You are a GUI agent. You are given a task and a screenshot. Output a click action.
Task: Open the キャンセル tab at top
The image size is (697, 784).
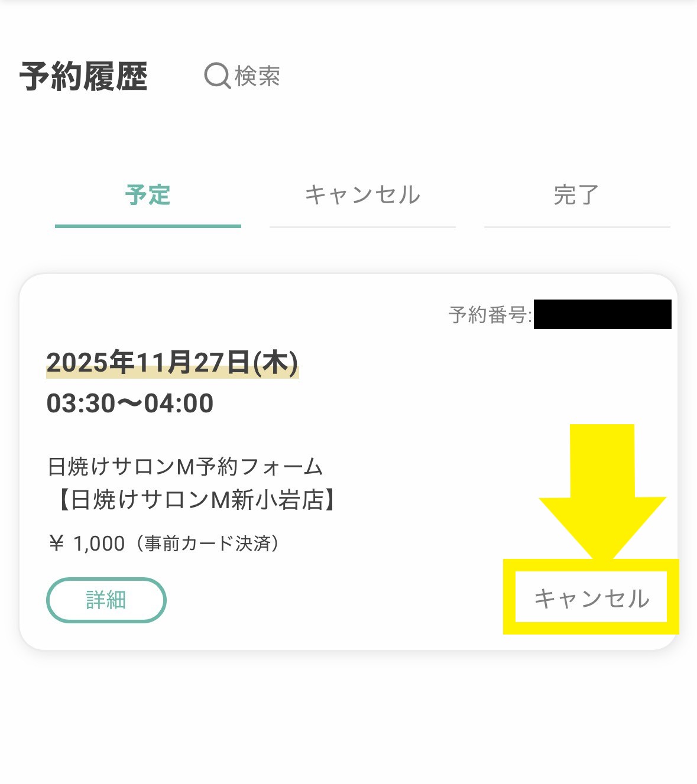point(362,195)
